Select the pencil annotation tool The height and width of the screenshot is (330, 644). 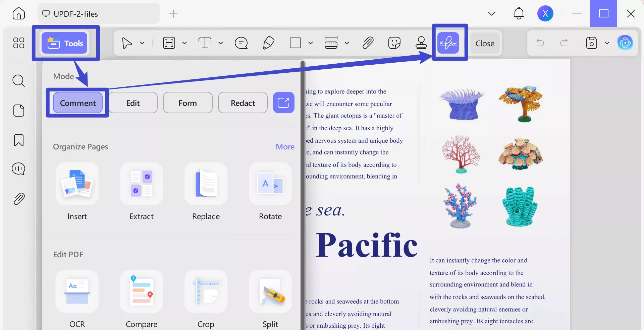click(268, 43)
